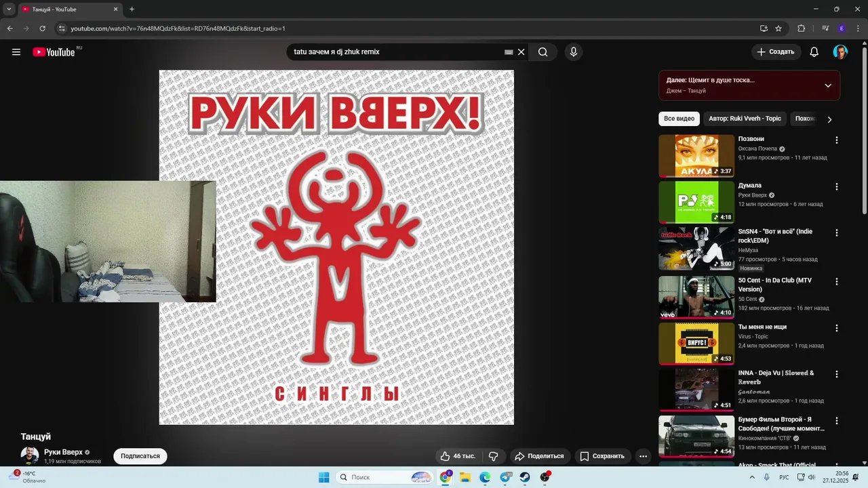Screen dimensions: 868x488
Task: Select 'Автор: Ruki Vverh - Topic' chip
Action: click(x=745, y=119)
